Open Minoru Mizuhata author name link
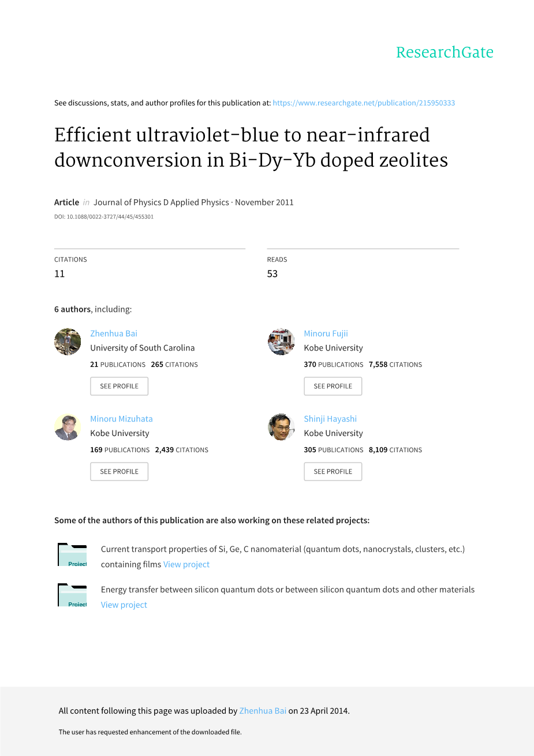534x756 pixels. (x=121, y=419)
